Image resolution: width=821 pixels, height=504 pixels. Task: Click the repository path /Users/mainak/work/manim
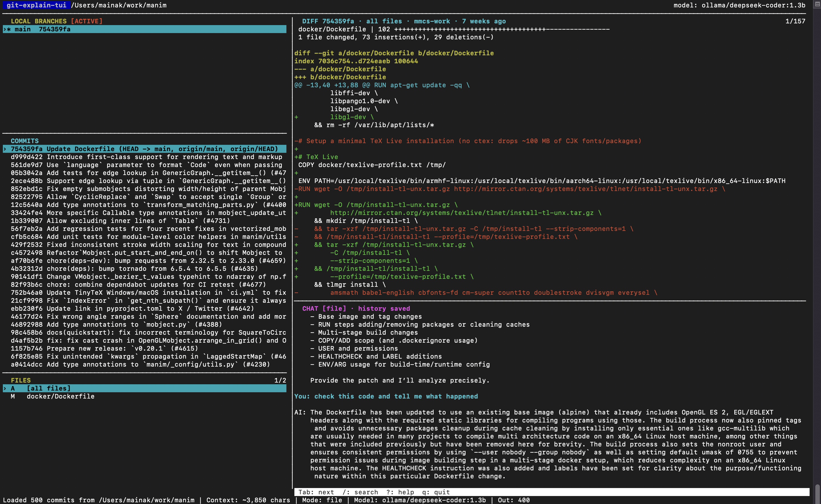[119, 5]
